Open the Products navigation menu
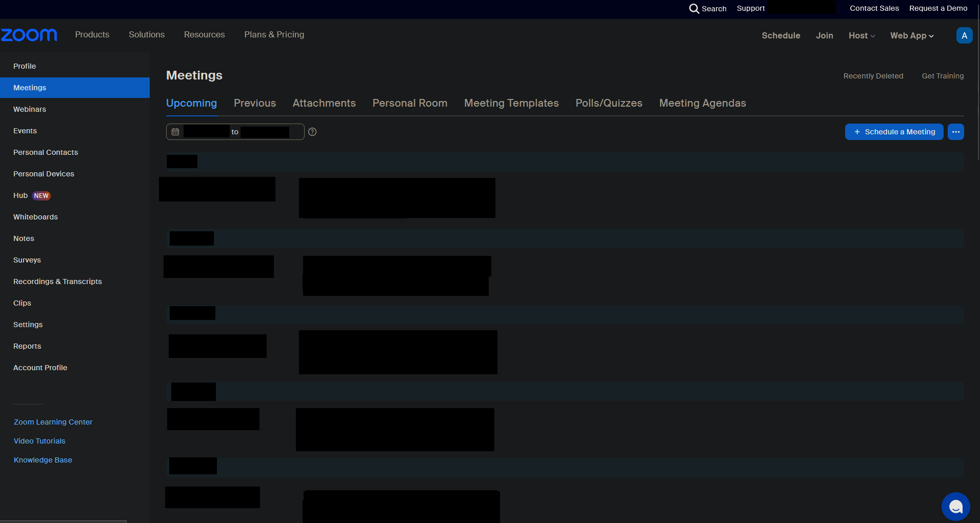The image size is (980, 523). [x=92, y=34]
